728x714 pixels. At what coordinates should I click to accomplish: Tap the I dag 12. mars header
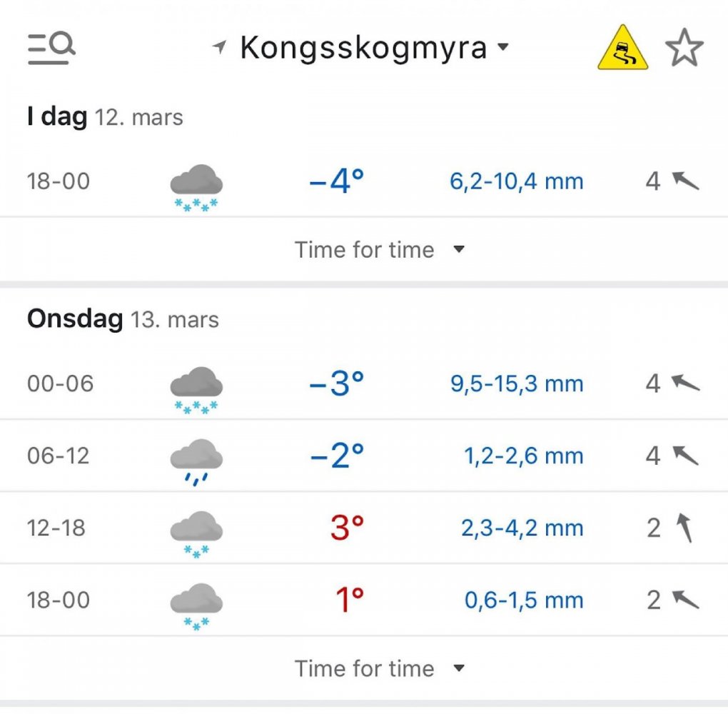105,116
